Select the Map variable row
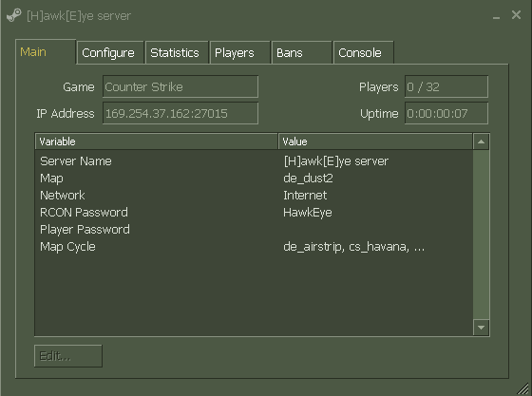This screenshot has width=532, height=396. tap(254, 179)
